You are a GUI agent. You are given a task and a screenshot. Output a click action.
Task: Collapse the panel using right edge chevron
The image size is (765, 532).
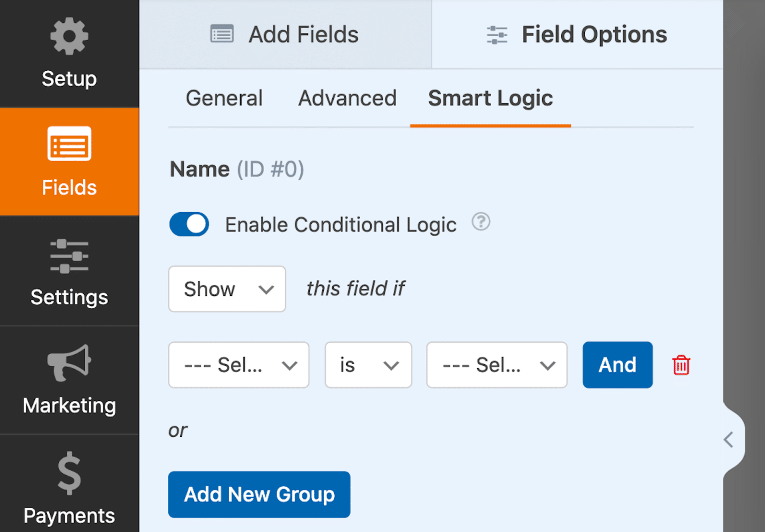tap(728, 440)
